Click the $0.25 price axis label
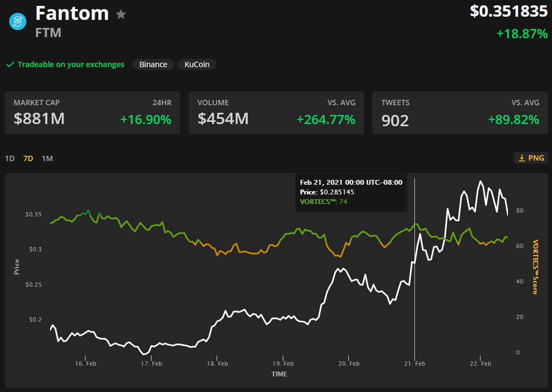Image resolution: width=552 pixels, height=392 pixels. [x=33, y=285]
